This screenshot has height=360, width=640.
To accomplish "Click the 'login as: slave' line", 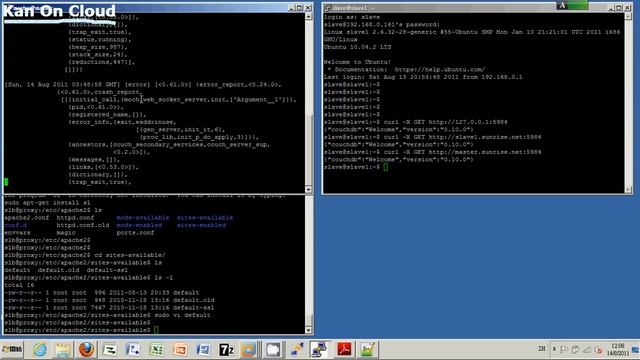I will [352, 17].
